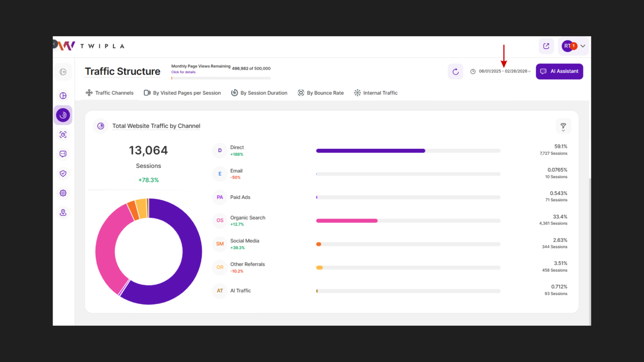Image resolution: width=644 pixels, height=362 pixels.
Task: Open the Internal Traffic tab
Action: (x=376, y=93)
